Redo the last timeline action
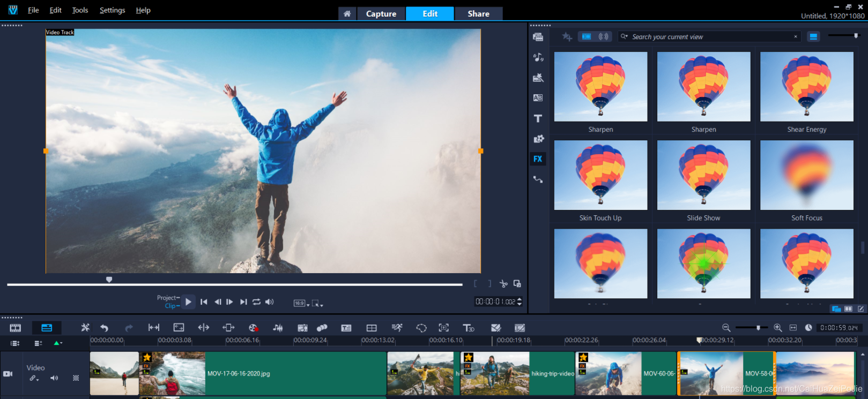 [129, 328]
